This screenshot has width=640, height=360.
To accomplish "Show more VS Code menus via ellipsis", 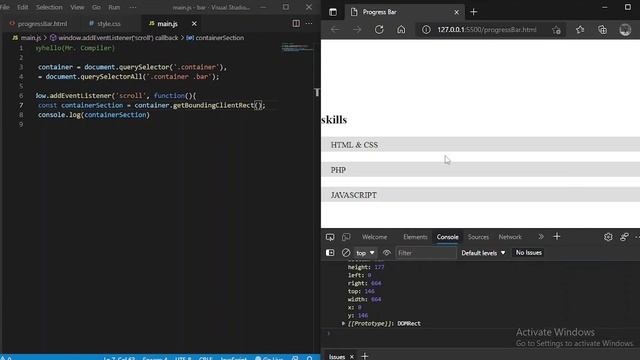I will tap(133, 7).
